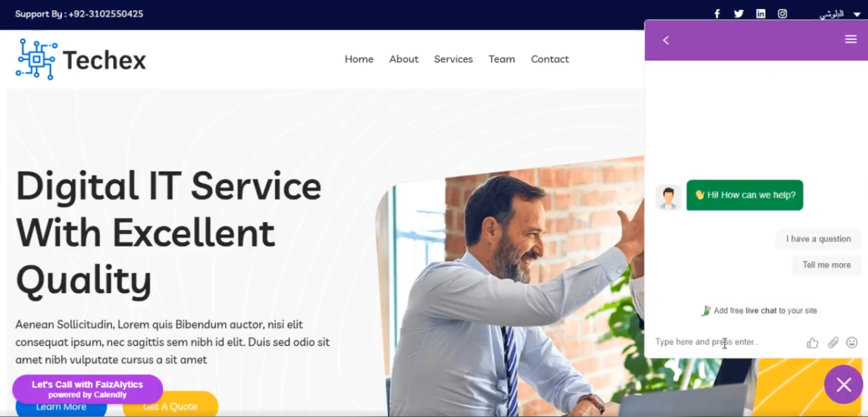Open the Instagram social icon

coord(782,14)
